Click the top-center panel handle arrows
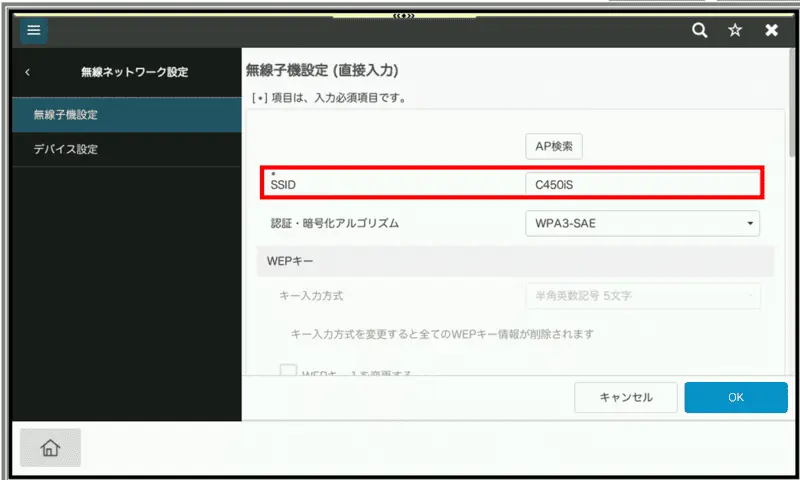 click(x=404, y=15)
